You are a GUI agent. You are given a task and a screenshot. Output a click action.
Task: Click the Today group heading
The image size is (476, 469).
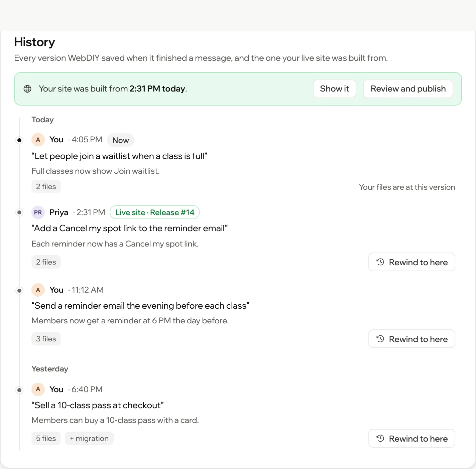(42, 120)
